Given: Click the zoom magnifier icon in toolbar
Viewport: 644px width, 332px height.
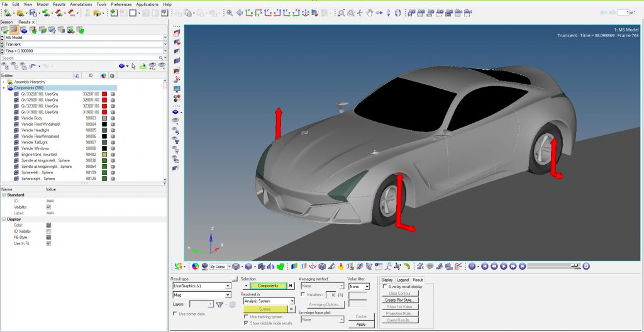Looking at the screenshot, I should pos(230,13).
